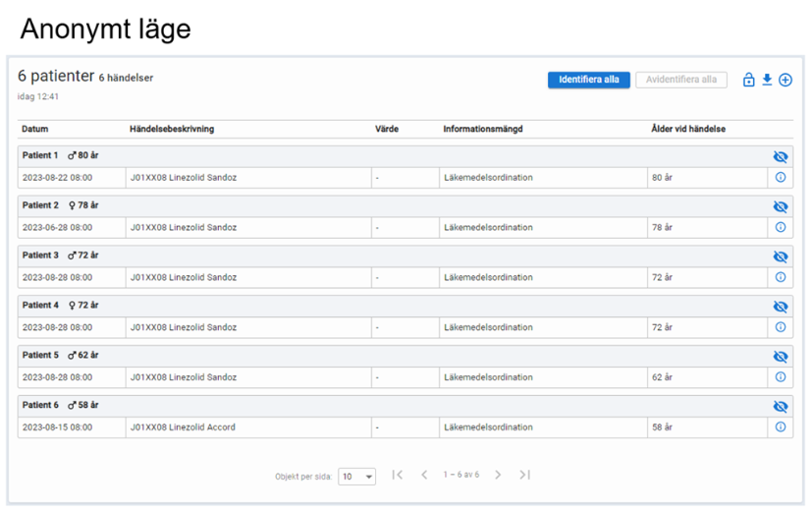Click the Händelsebeskrivning column header
The image size is (812, 512).
[172, 129]
